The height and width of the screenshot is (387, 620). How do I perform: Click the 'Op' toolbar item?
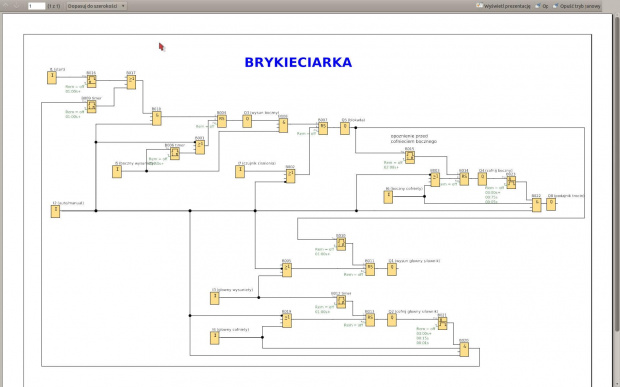click(541, 6)
